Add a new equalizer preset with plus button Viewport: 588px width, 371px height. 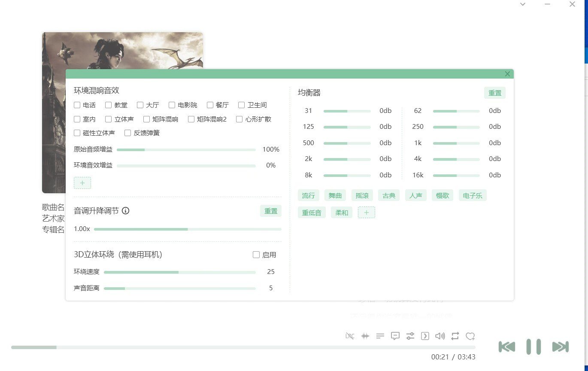click(x=366, y=213)
